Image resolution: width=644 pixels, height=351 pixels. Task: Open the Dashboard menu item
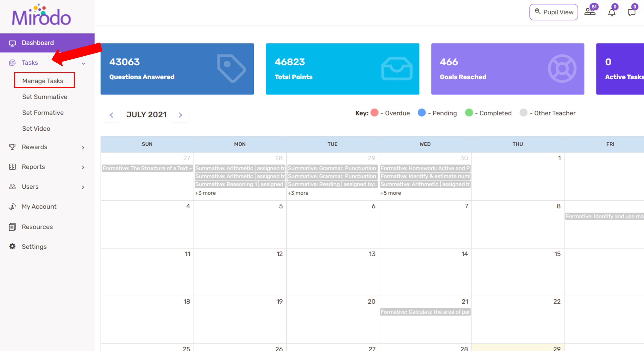pos(47,43)
